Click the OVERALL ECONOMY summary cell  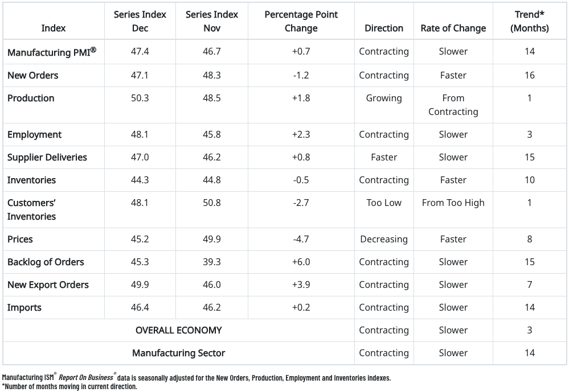coord(178,330)
